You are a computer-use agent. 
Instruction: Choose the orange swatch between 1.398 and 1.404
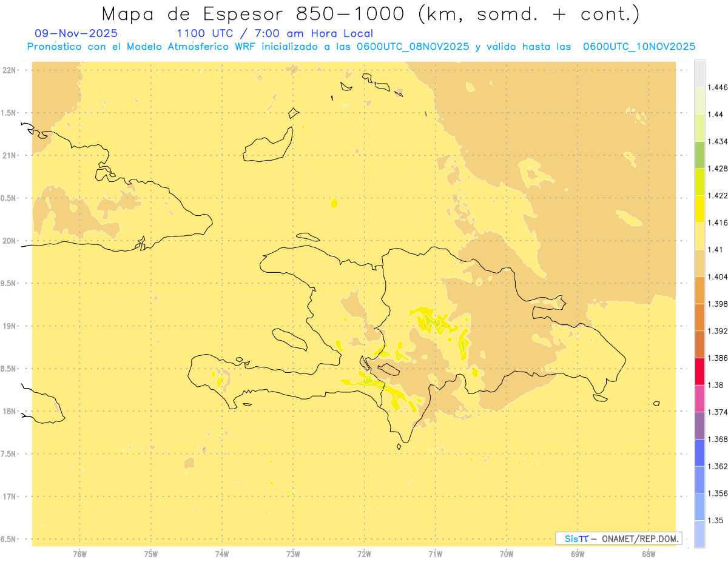tap(699, 290)
